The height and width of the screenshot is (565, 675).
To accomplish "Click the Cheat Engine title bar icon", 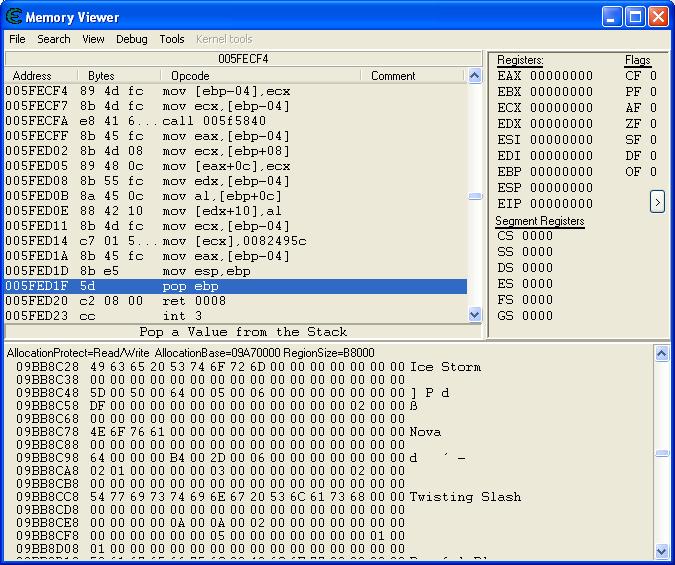I will (14, 17).
